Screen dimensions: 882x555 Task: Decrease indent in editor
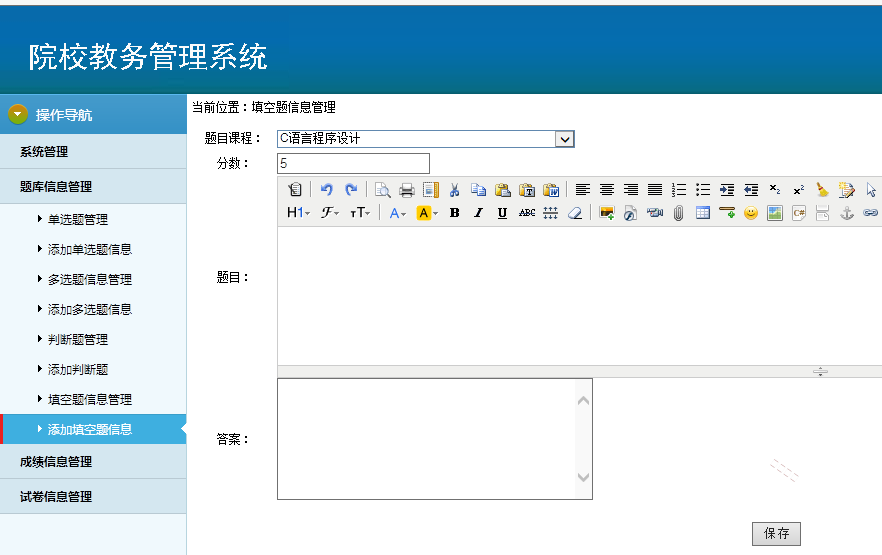click(x=751, y=189)
